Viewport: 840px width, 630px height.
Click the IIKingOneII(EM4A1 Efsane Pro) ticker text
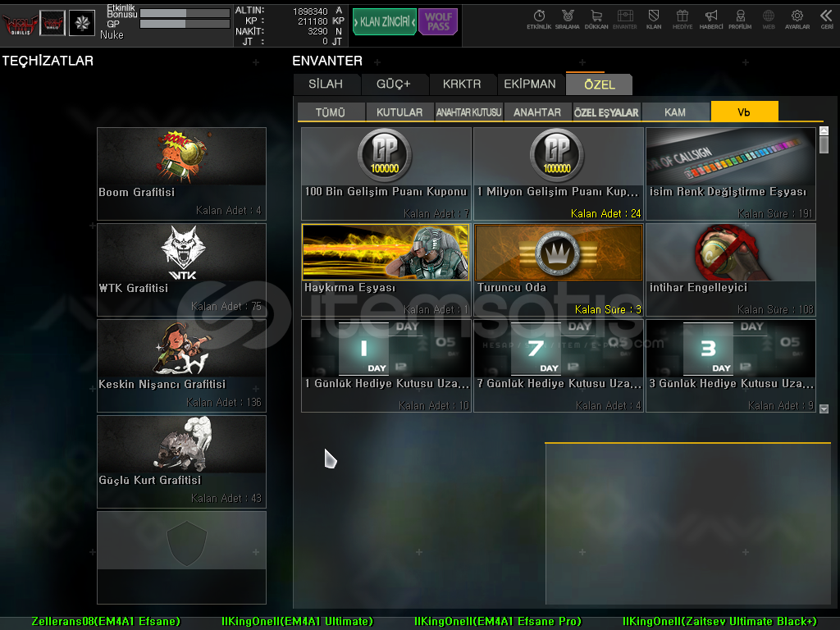coord(498,622)
